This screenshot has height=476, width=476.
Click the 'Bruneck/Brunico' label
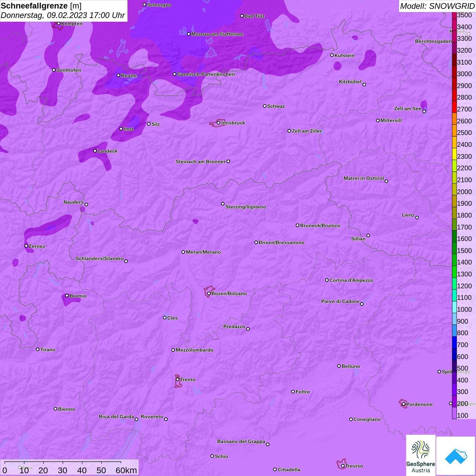pyautogui.click(x=320, y=225)
